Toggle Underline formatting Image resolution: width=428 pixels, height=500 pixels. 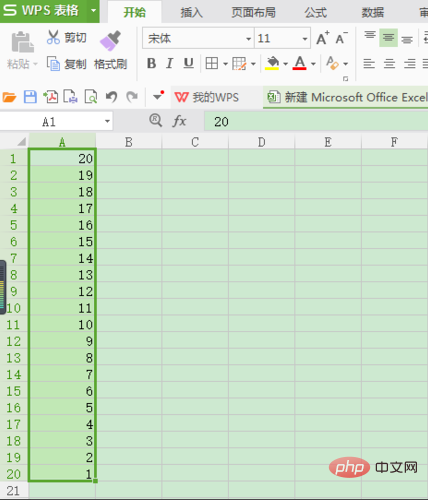tap(188, 63)
